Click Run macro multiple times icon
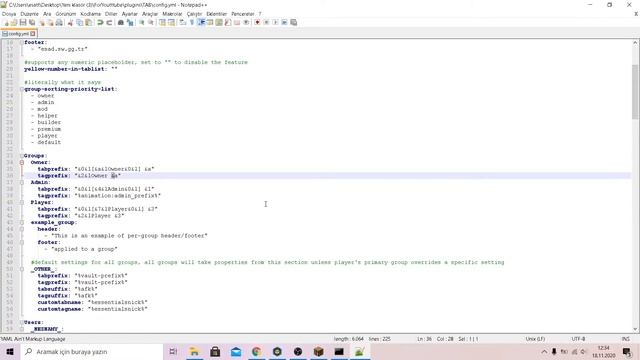This screenshot has height=360, width=640. pyautogui.click(x=284, y=22)
